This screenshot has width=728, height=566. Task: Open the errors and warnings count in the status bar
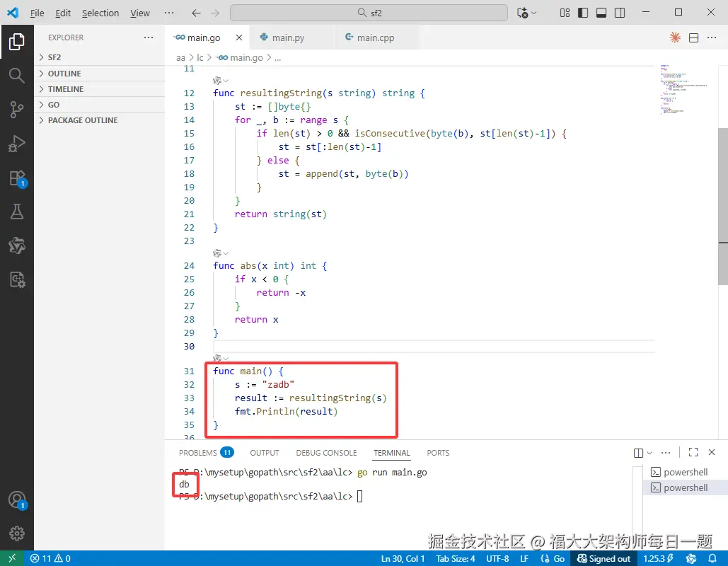[50, 558]
